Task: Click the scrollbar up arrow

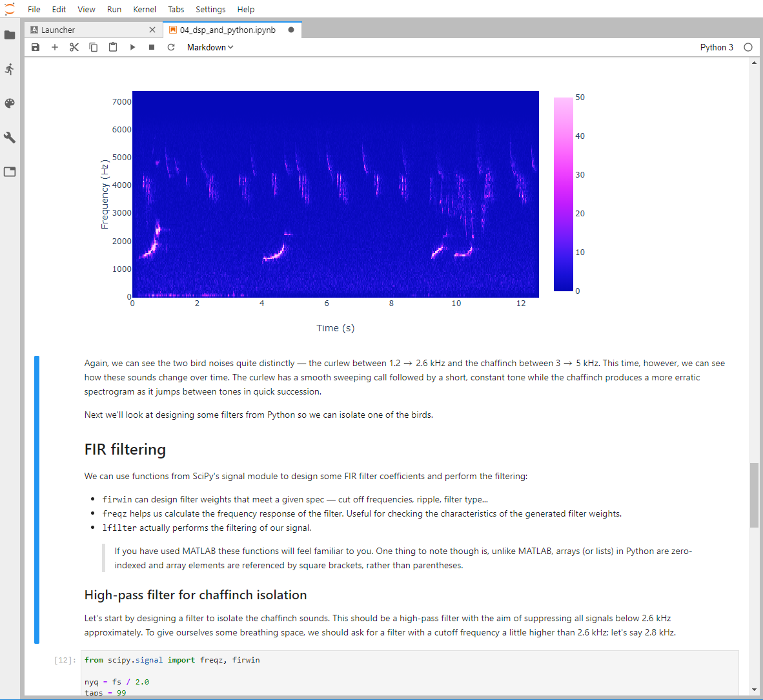Action: pyautogui.click(x=754, y=63)
